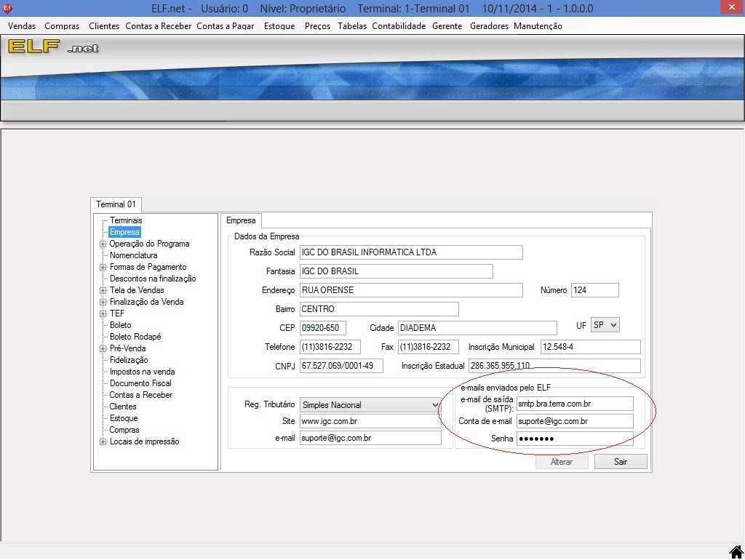Select Documento Fiscal tree item

coord(140,383)
